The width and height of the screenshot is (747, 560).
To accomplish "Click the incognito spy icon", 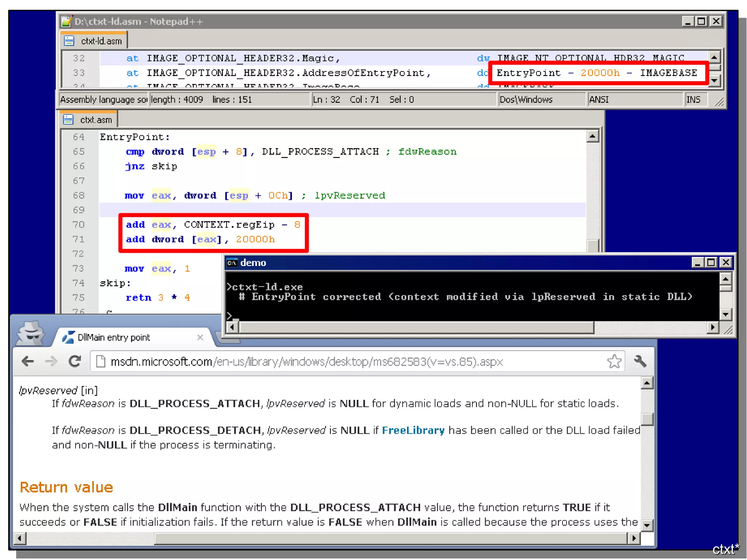I will pyautogui.click(x=31, y=333).
